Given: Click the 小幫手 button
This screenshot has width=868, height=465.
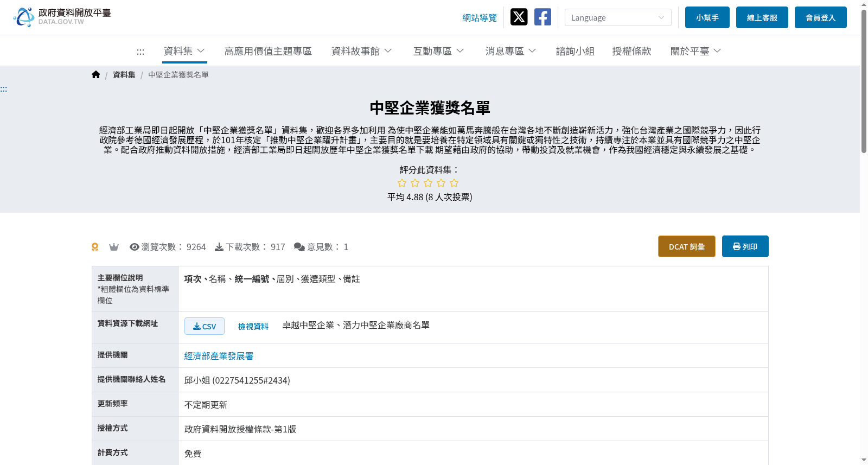Looking at the screenshot, I should [x=707, y=17].
